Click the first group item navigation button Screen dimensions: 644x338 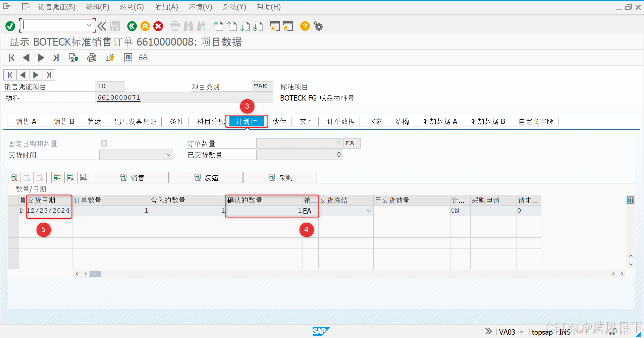click(x=10, y=75)
